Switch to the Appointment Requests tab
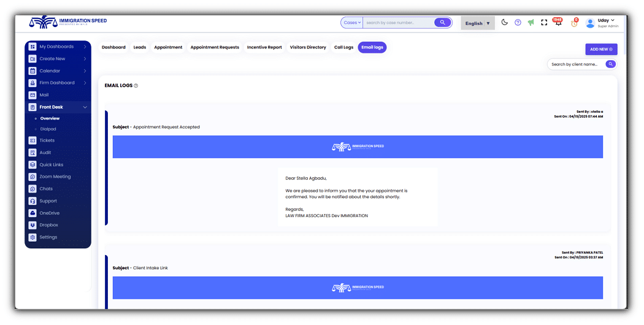The height and width of the screenshot is (325, 644). point(215,47)
